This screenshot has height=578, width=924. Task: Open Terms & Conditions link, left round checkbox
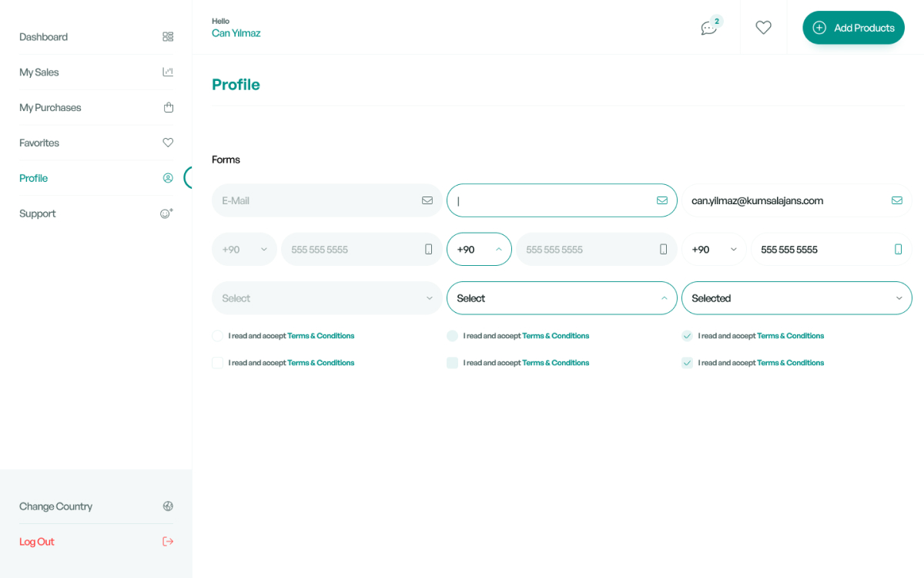321,336
